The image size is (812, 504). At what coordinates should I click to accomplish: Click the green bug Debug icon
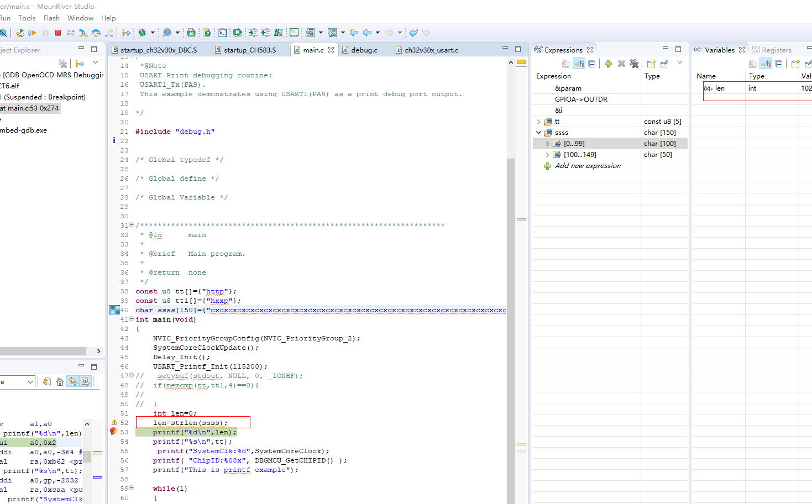pos(142,33)
